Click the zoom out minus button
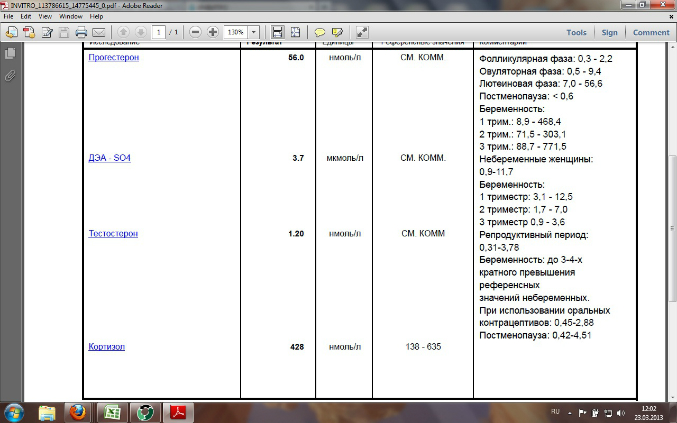Screen dimensions: 677x423 [x=194, y=32]
